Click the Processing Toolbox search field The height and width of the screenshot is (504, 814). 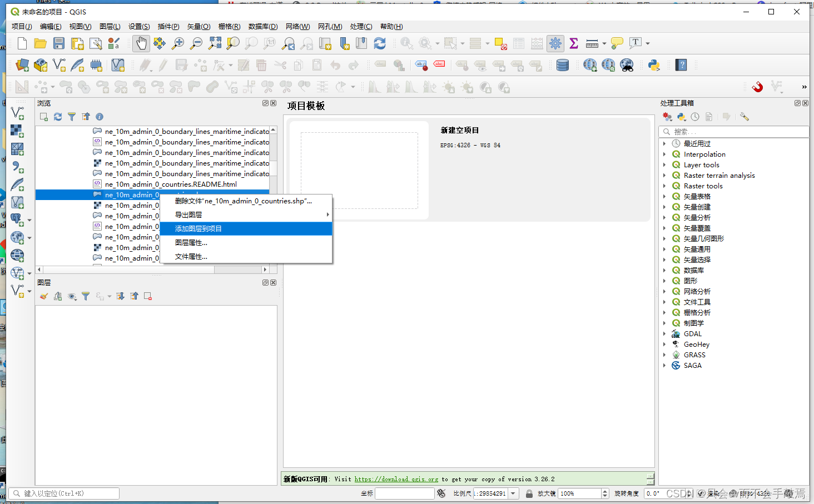[734, 132]
